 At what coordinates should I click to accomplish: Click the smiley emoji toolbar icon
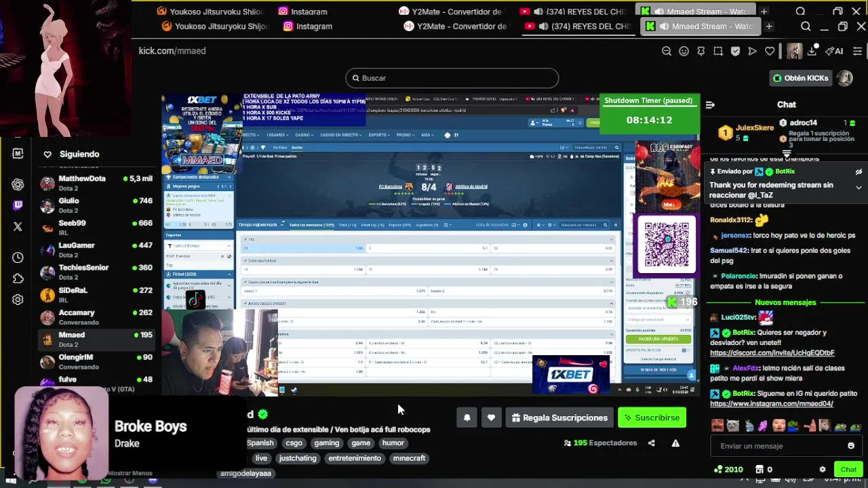click(684, 51)
